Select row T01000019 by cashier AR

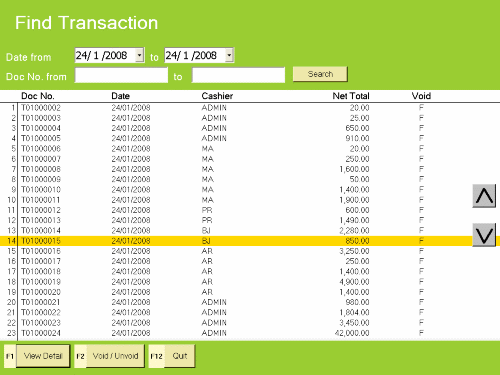tap(250, 282)
